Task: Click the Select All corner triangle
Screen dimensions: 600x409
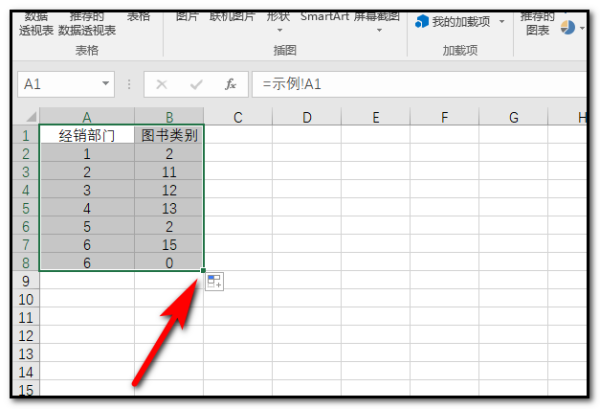Action: pyautogui.click(x=31, y=116)
